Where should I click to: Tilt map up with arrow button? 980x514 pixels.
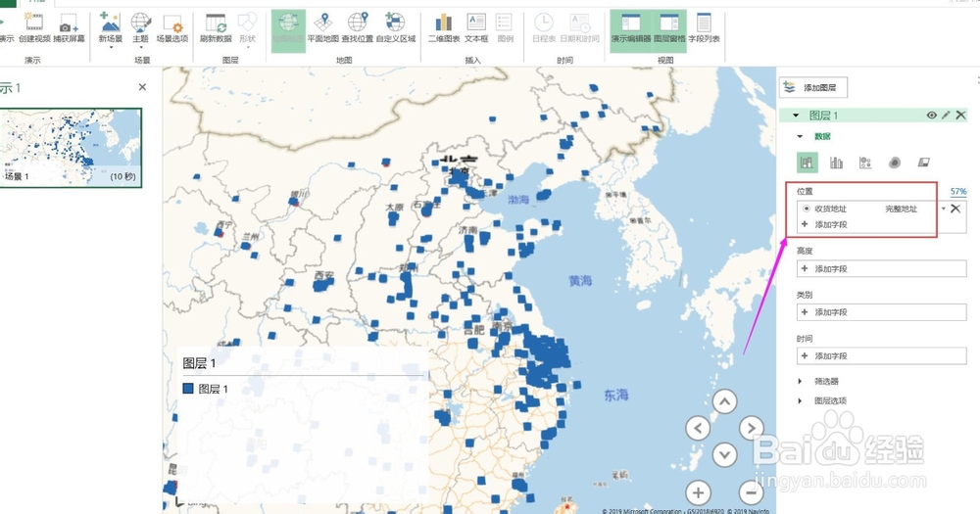pos(724,401)
